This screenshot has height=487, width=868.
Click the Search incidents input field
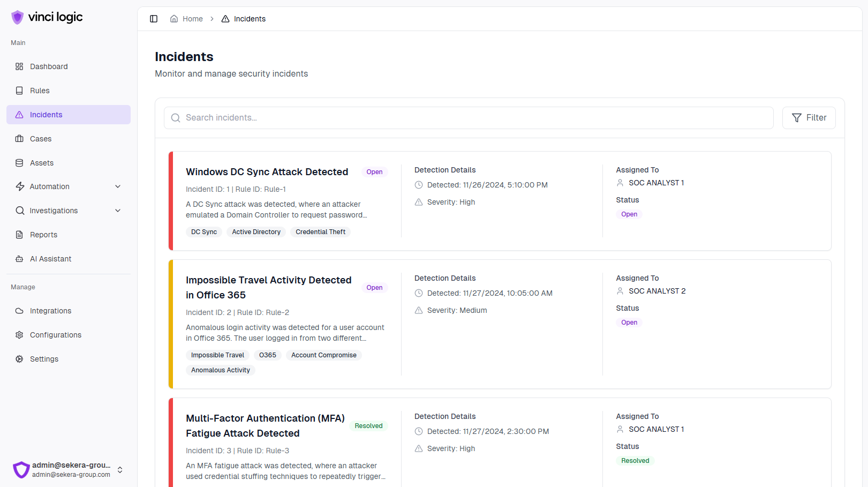click(468, 117)
